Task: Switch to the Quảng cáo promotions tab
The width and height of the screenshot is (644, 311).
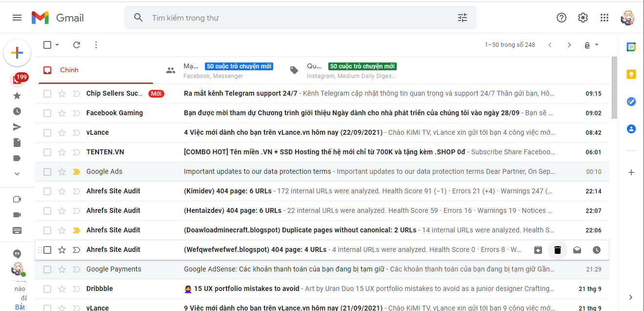Action: (343, 70)
